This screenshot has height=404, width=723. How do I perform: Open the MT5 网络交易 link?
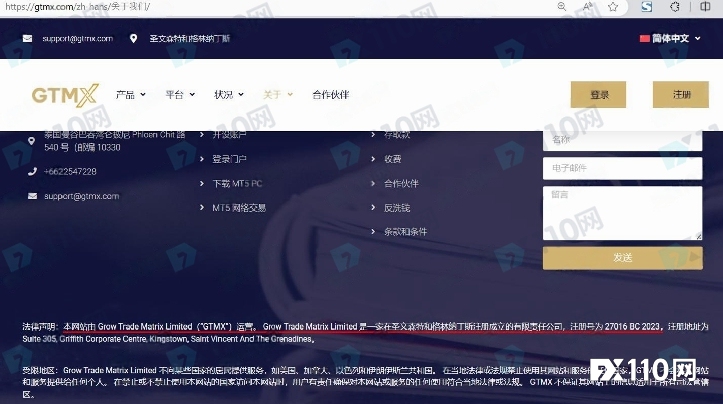[x=239, y=208]
